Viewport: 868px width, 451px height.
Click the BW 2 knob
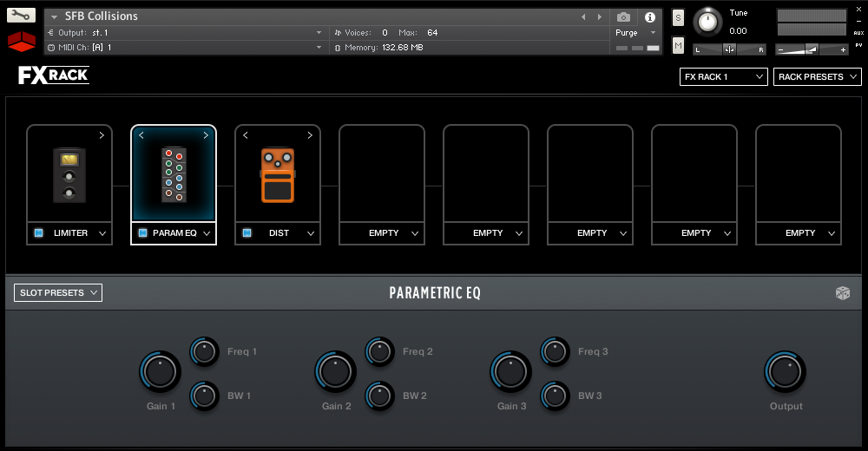[x=380, y=395]
